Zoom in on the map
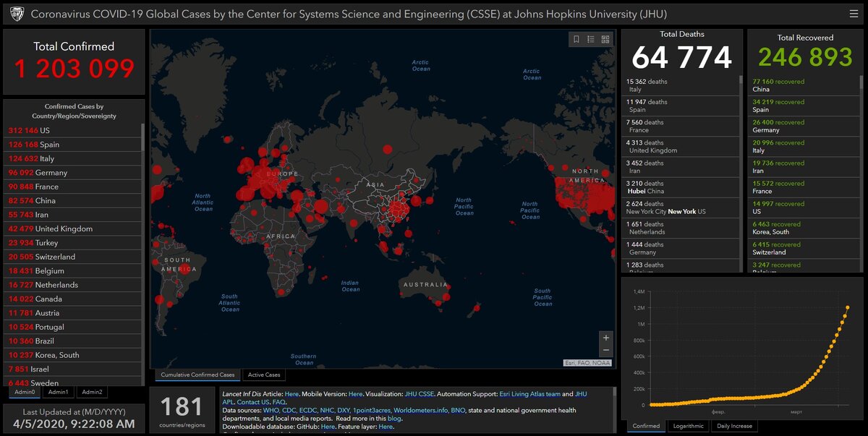 (606, 338)
